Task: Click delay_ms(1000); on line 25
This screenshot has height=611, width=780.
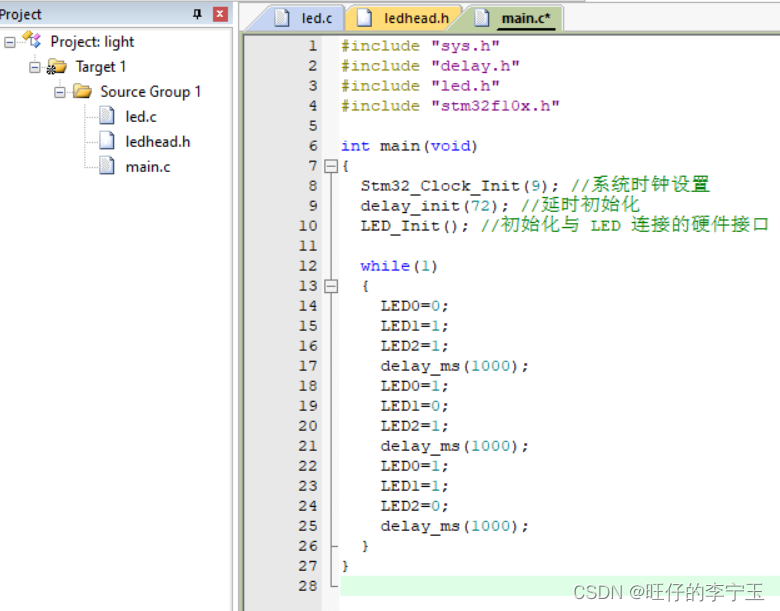Action: coord(454,526)
